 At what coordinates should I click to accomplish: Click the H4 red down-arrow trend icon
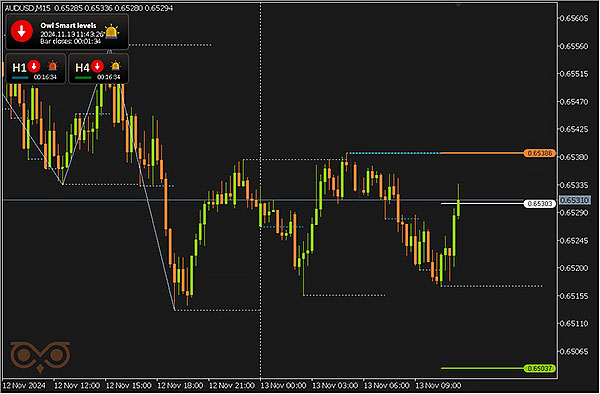97,66
